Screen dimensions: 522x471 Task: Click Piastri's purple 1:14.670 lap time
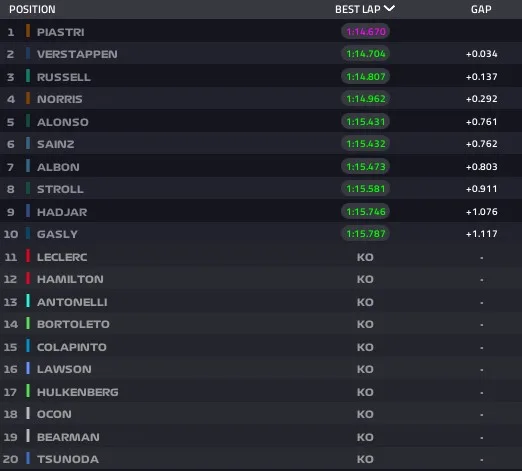click(366, 32)
